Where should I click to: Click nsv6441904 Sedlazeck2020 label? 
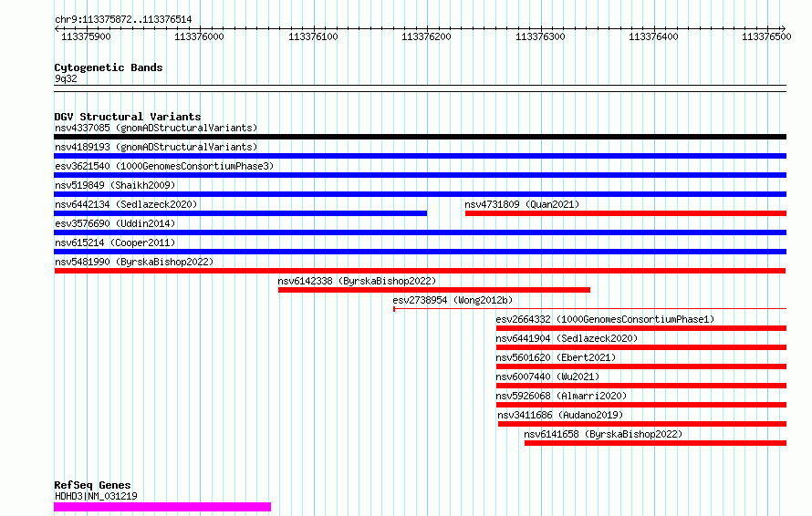pyautogui.click(x=567, y=338)
